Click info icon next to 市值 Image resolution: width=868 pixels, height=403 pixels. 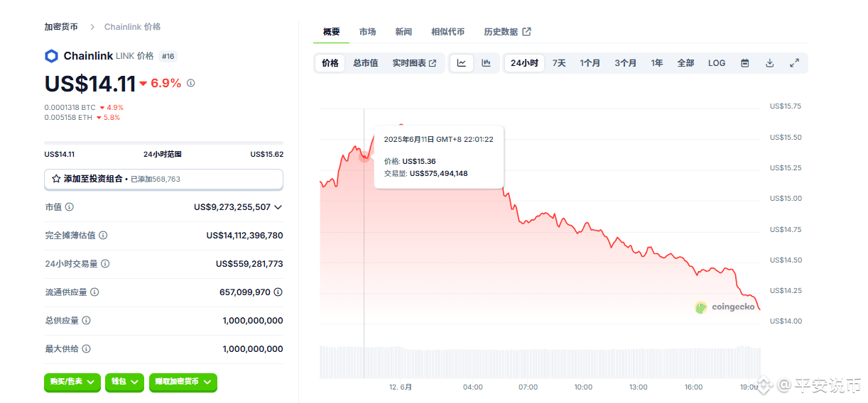click(x=70, y=207)
